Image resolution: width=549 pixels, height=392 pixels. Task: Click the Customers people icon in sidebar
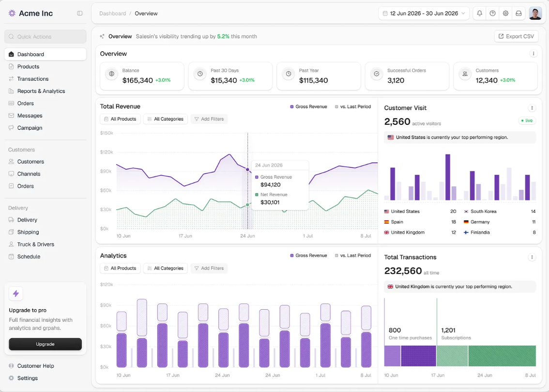(x=11, y=162)
